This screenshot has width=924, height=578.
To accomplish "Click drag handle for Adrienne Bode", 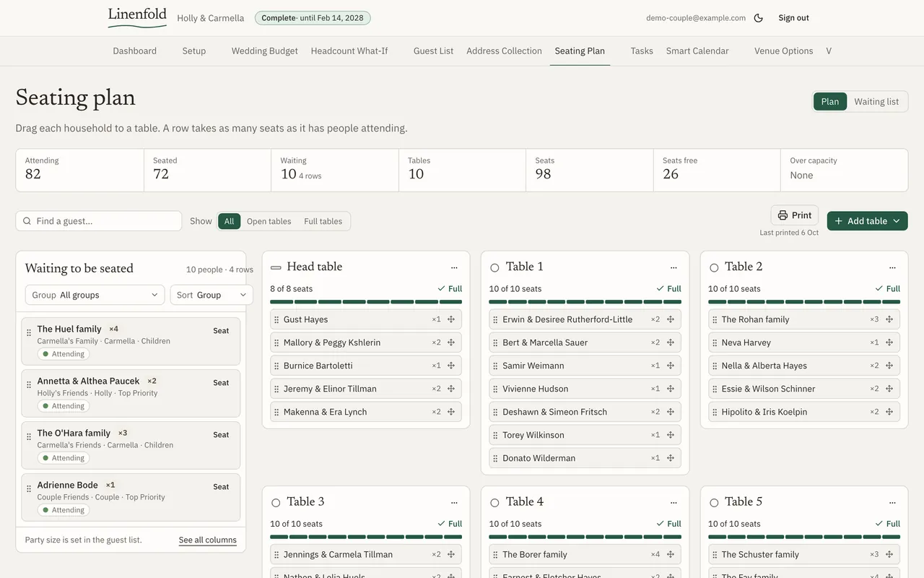I will click(29, 489).
